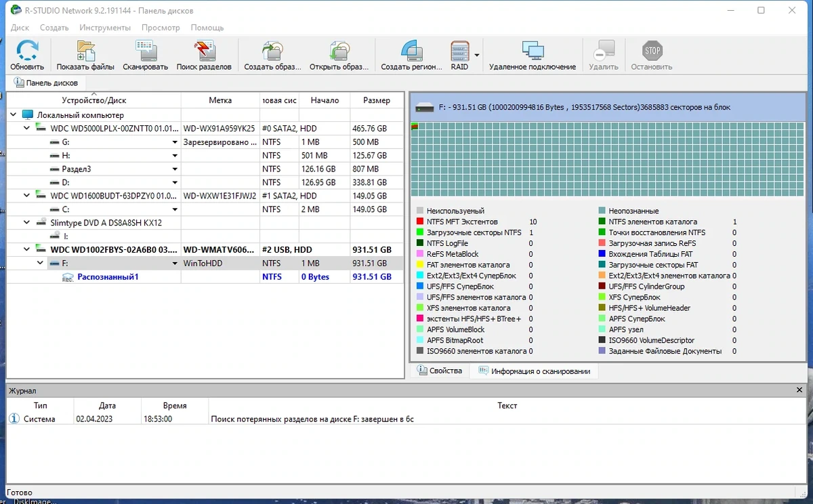Screen dimensions: 813x504
Task: Click the Текст log column header
Action: [x=507, y=405]
